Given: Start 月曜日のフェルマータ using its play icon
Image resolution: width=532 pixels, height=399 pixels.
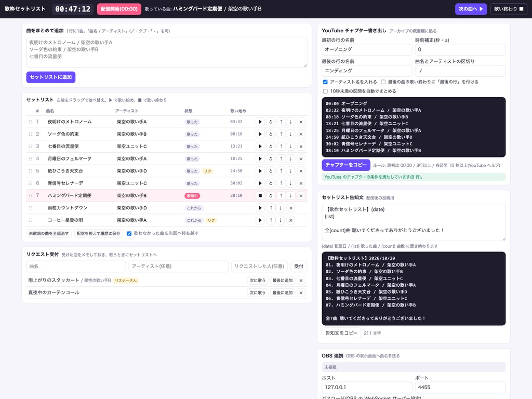Looking at the screenshot, I should [x=260, y=158].
